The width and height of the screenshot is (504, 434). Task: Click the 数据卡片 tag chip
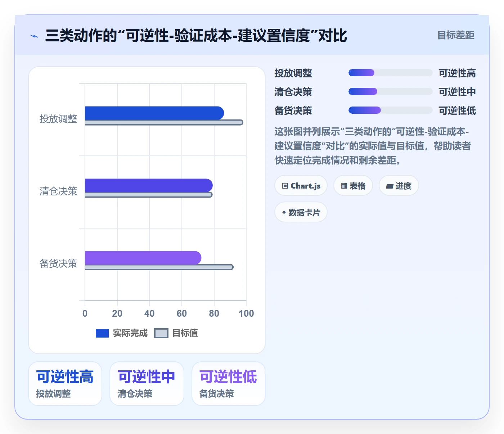click(x=301, y=212)
